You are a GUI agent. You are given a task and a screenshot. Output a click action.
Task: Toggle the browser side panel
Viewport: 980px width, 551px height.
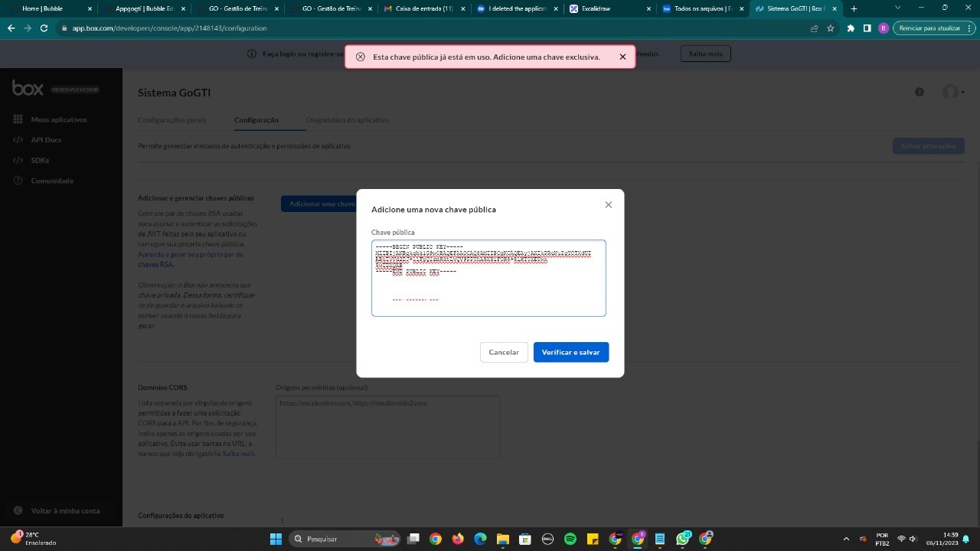point(867,28)
